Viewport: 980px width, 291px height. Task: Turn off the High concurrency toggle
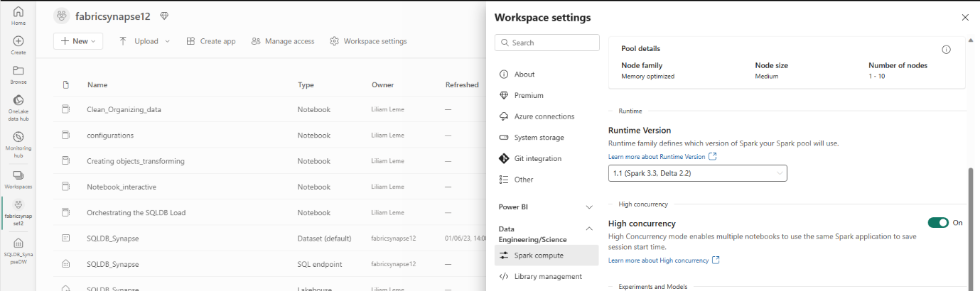tap(938, 223)
